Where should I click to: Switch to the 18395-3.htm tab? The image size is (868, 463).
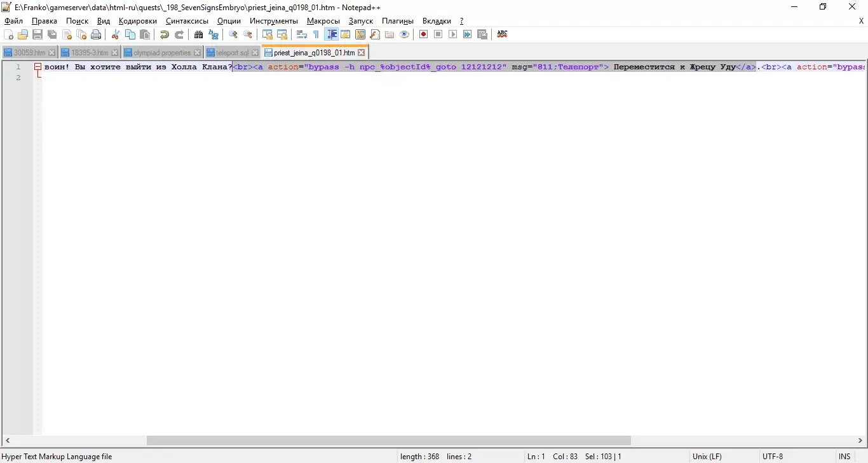90,53
